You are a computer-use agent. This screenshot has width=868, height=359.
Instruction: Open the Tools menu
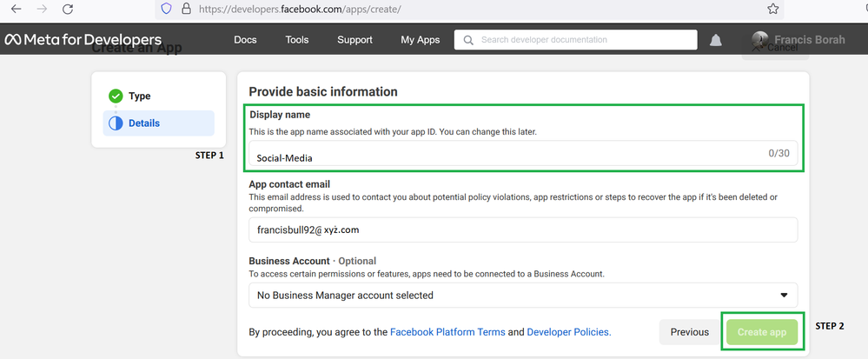point(297,40)
